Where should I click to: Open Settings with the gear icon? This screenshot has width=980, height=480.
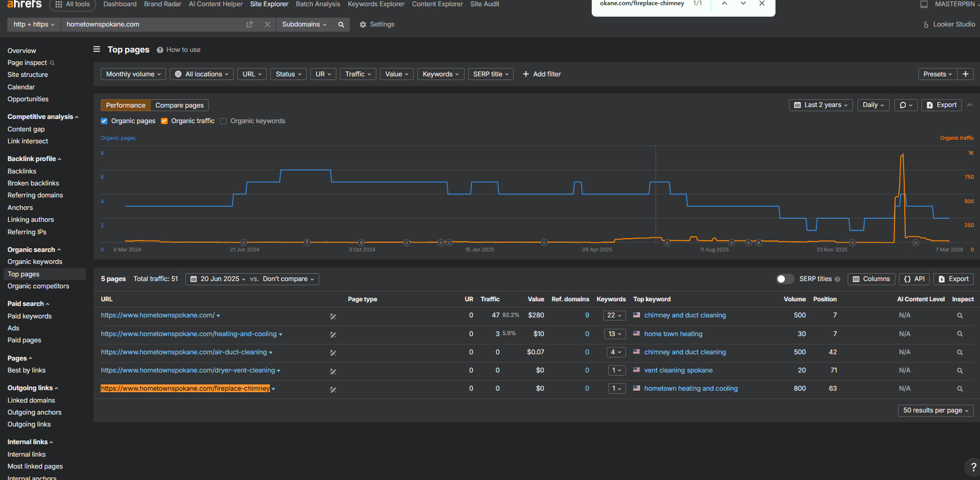(377, 24)
